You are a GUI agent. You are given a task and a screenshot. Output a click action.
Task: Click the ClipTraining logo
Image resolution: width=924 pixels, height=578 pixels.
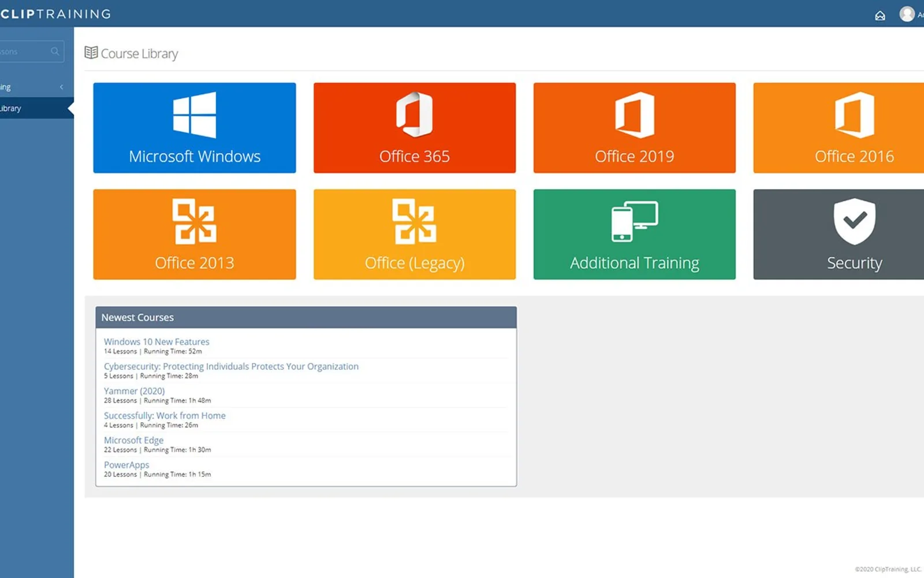pyautogui.click(x=55, y=14)
